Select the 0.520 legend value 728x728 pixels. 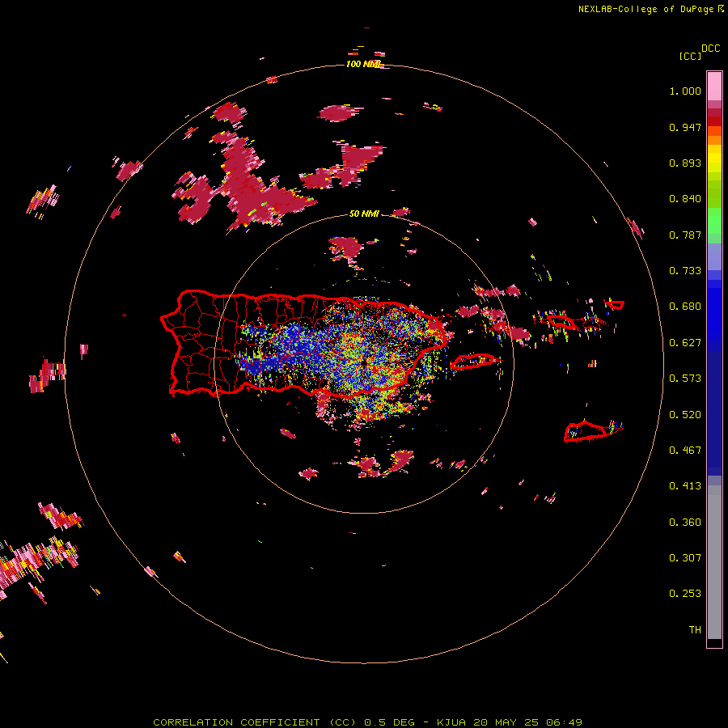685,415
